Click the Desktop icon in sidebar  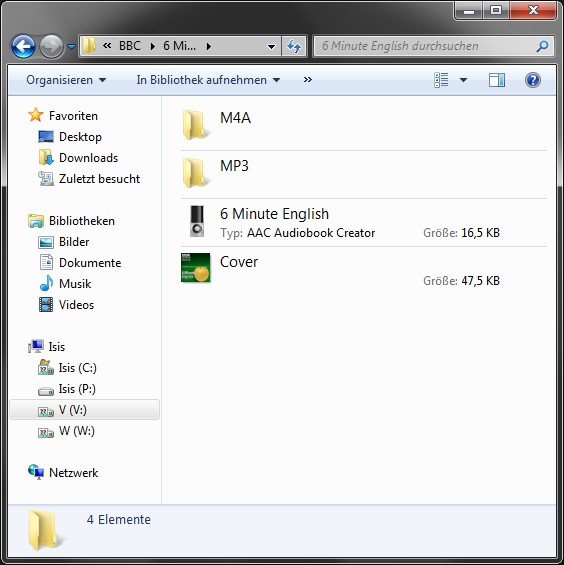point(46,137)
